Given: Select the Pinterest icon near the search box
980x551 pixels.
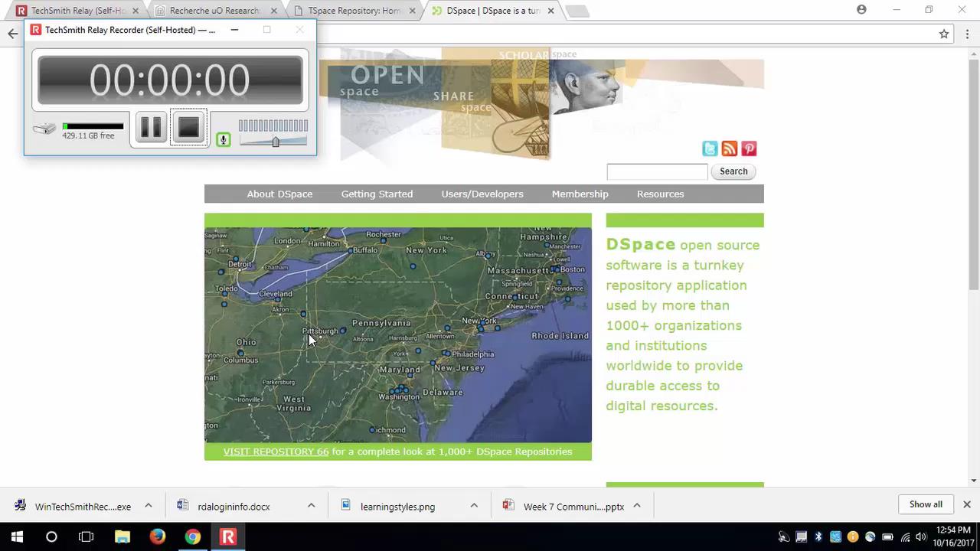Looking at the screenshot, I should click(x=749, y=148).
